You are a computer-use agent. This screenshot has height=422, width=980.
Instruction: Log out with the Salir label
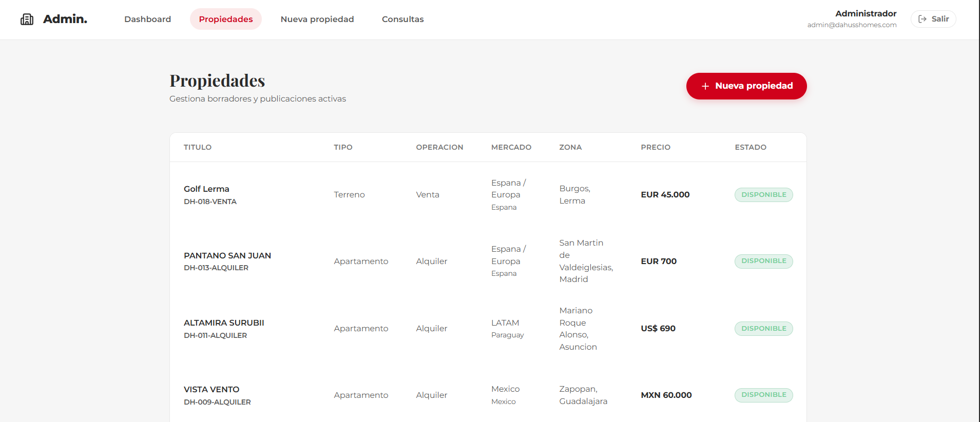940,19
